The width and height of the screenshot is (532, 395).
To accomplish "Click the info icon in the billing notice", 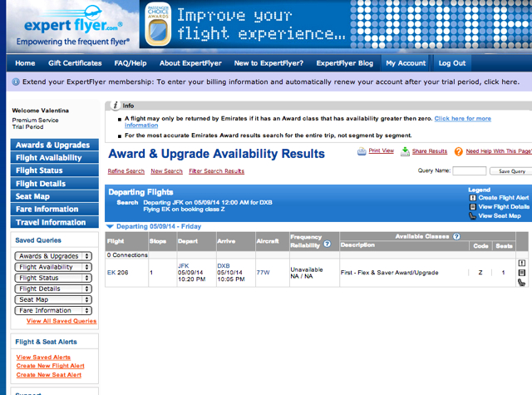I will click(16, 81).
